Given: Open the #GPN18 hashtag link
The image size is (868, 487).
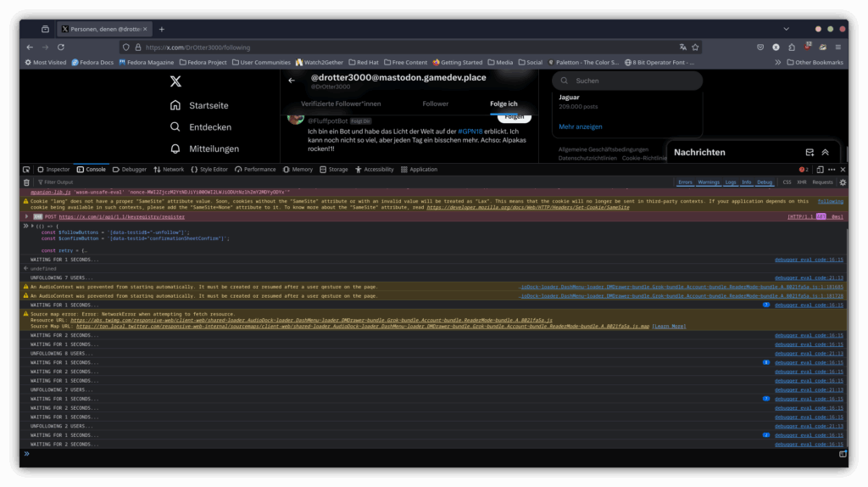Looking at the screenshot, I should click(x=470, y=132).
